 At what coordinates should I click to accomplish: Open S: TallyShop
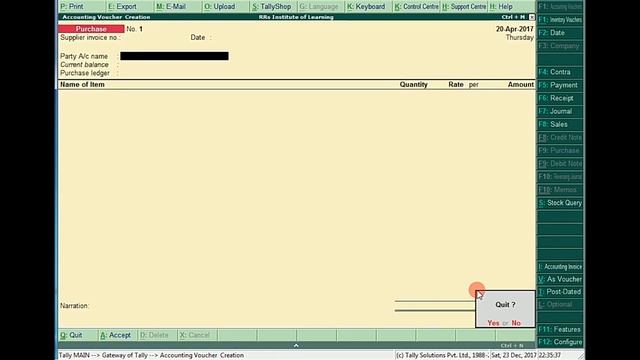tap(273, 7)
